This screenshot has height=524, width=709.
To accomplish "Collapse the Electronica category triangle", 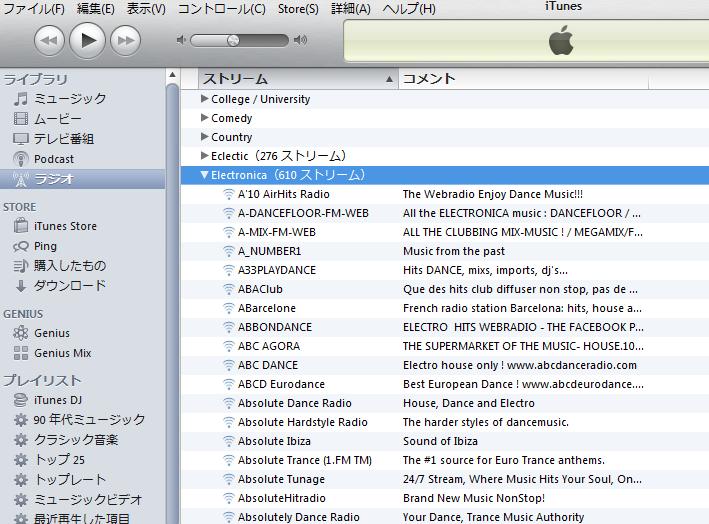I will click(x=205, y=175).
